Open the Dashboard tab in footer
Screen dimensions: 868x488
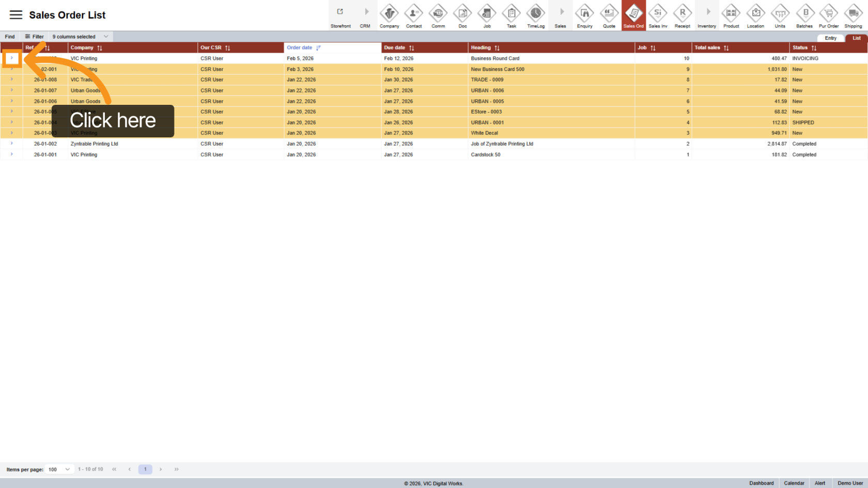click(x=761, y=483)
